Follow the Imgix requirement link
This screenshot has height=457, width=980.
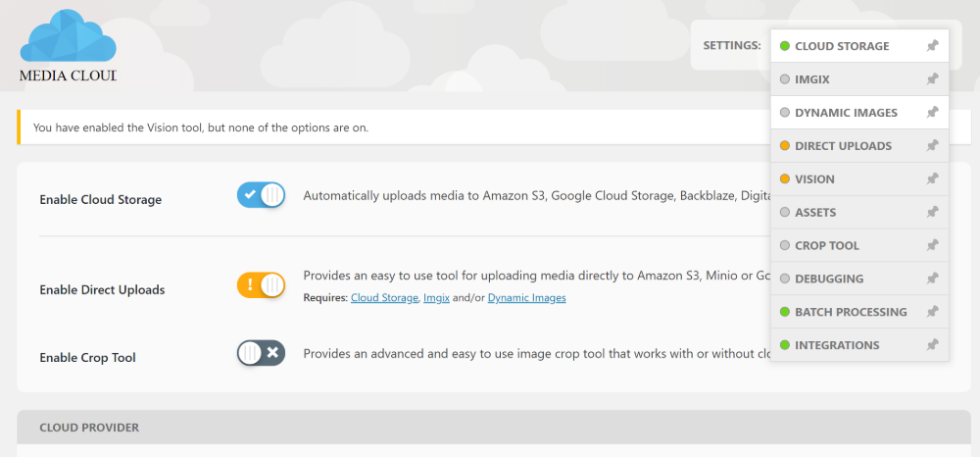[x=436, y=298]
